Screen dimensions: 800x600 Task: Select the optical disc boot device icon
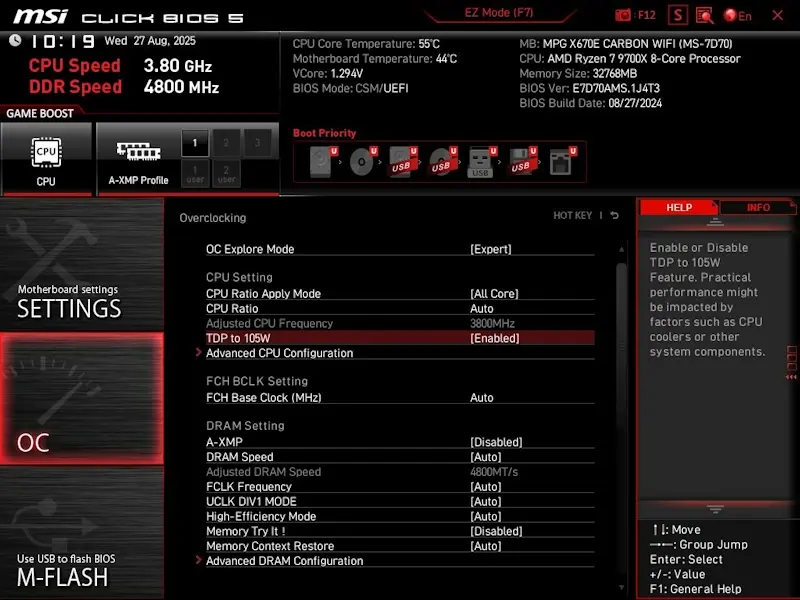(x=363, y=162)
